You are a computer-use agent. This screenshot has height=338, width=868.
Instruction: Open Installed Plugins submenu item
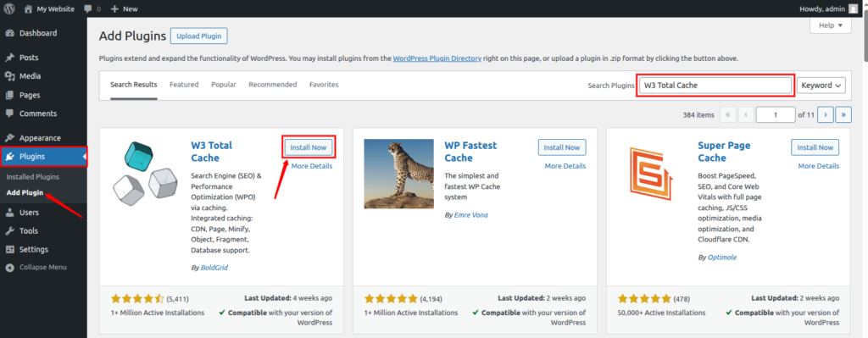tap(33, 177)
